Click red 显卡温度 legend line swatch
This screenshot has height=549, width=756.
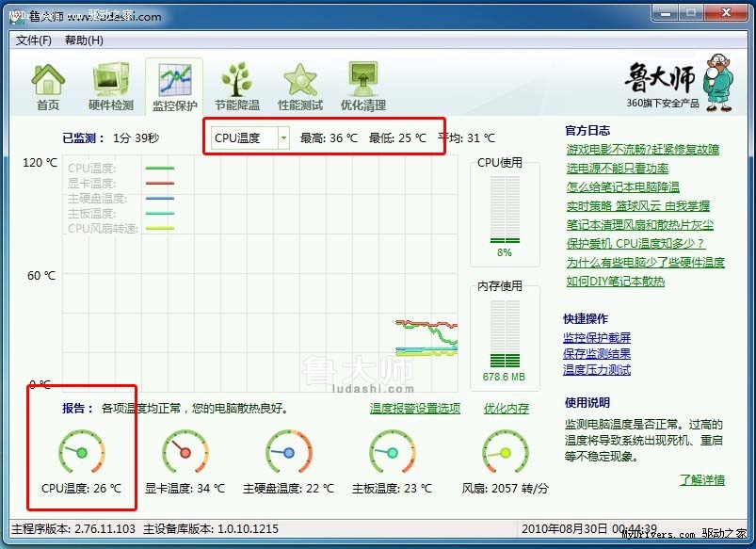(x=160, y=183)
